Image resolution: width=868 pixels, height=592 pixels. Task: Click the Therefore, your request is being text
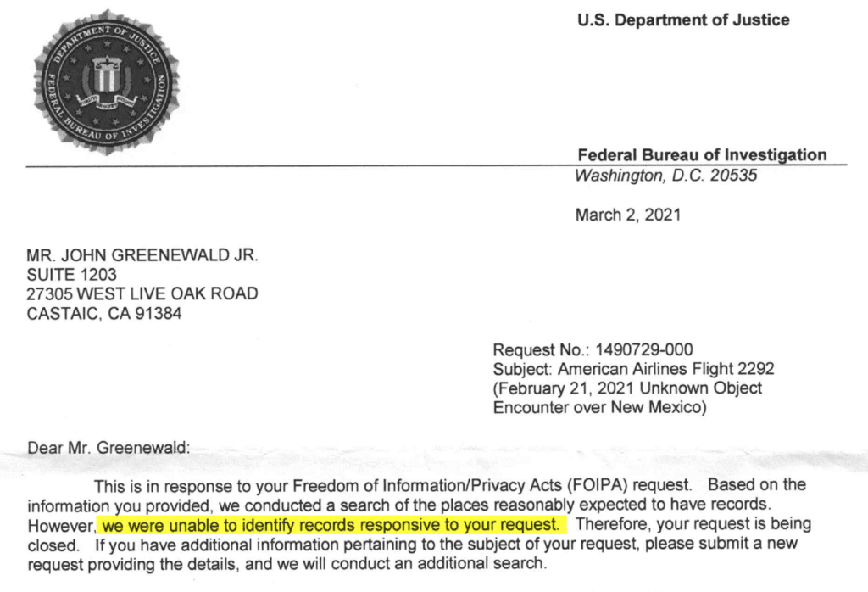click(x=693, y=523)
